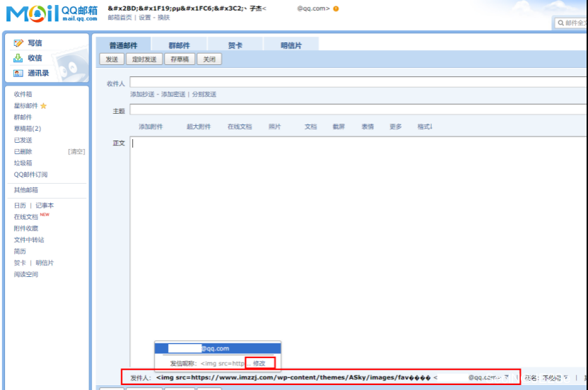The image size is (588, 390).
Task: Open 草稿箱(2) drafts folder
Action: click(x=28, y=129)
